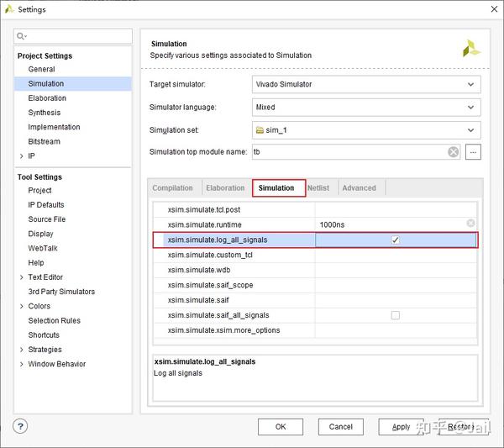Select Elaboration in the Project Settings tree
The image size is (504, 448).
(47, 98)
